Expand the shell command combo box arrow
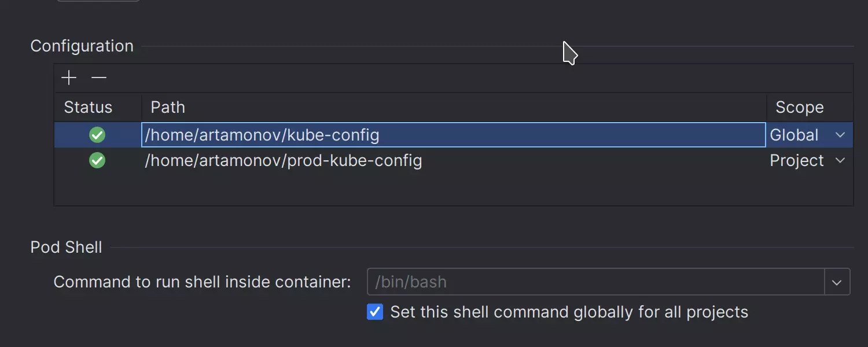This screenshot has height=347, width=868. (x=837, y=282)
